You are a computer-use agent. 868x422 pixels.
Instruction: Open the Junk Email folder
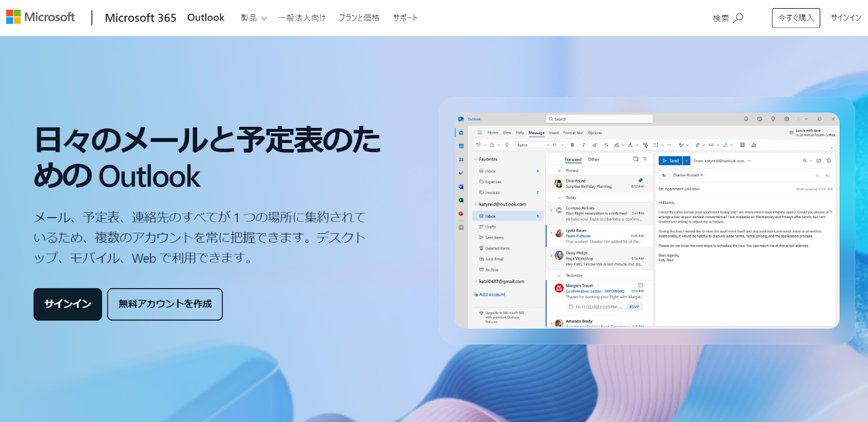pos(492,259)
